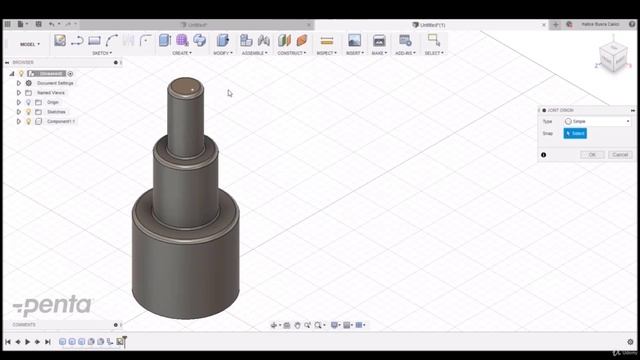Open the SKETCH menu
Image resolution: width=640 pixels, height=360 pixels.
102,53
